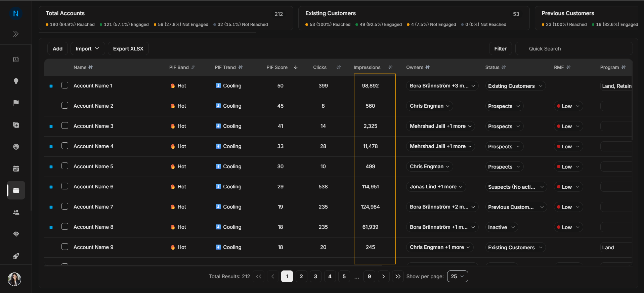Image resolution: width=644 pixels, height=293 pixels.
Task: Sort by Name column sort icon
Action: pos(91,67)
